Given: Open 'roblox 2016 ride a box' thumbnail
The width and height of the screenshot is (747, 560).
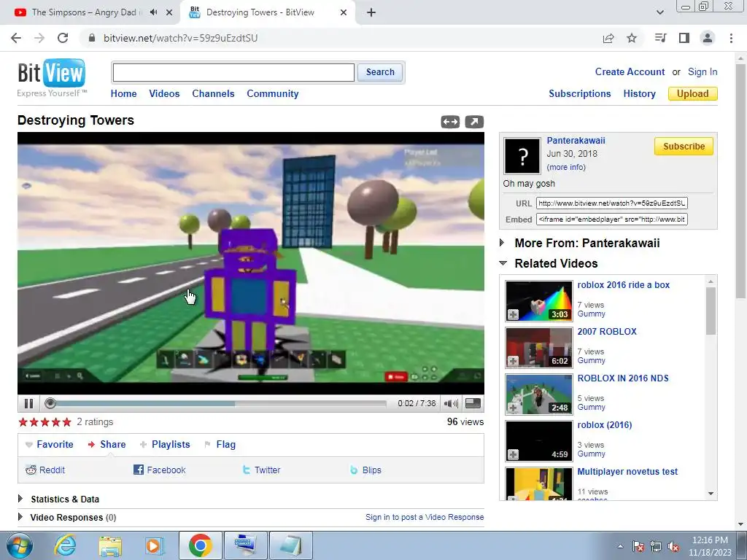Looking at the screenshot, I should (539, 301).
